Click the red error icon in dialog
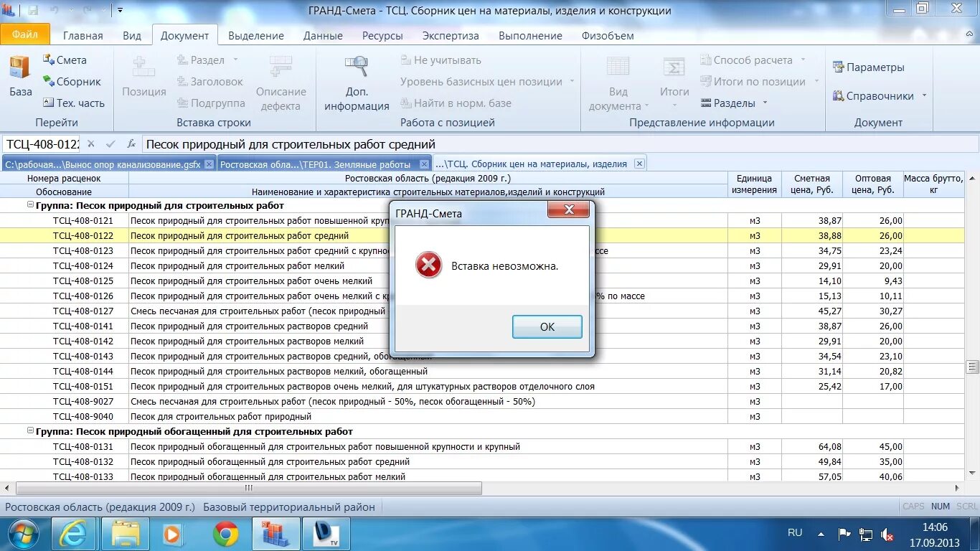 (428, 265)
